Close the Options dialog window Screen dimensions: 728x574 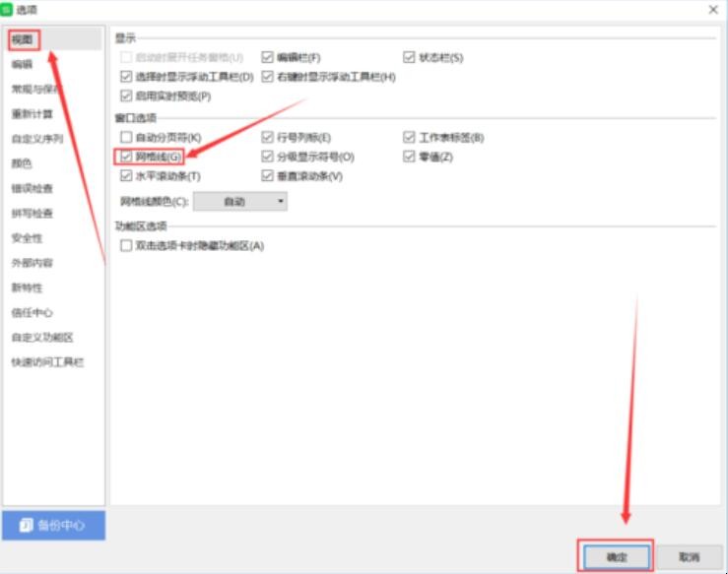point(712,9)
